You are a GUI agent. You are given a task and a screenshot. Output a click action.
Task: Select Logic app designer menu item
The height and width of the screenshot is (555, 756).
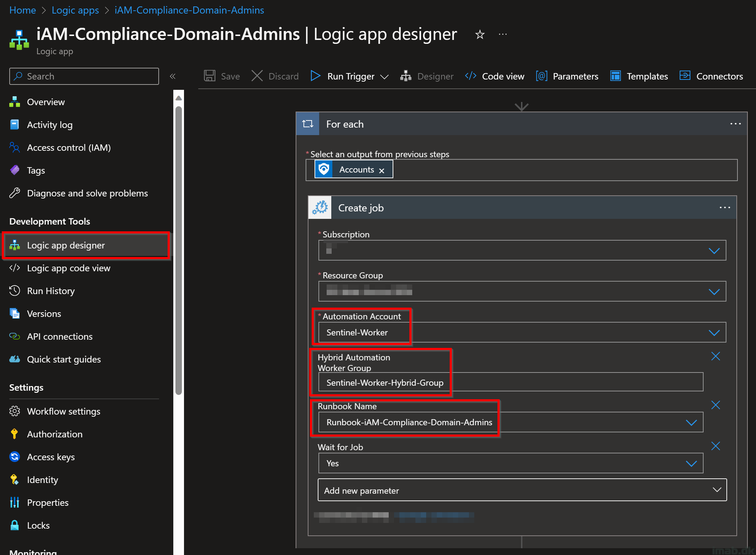86,245
